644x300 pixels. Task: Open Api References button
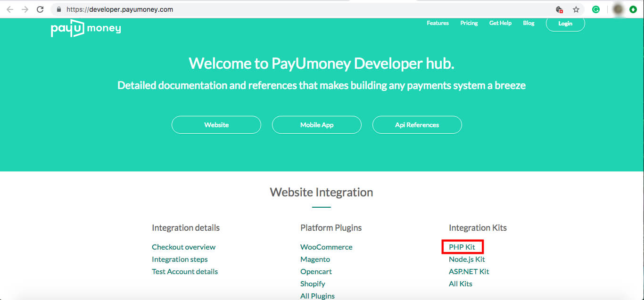(x=417, y=125)
